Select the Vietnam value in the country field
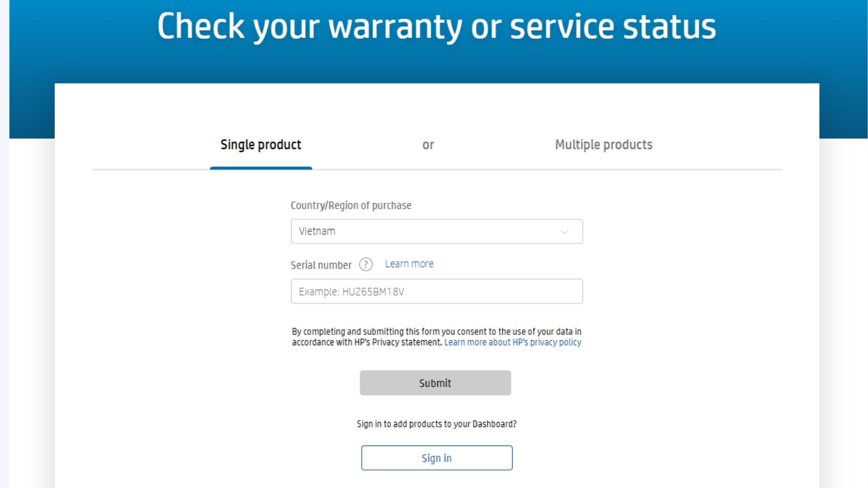This screenshot has width=868, height=488. click(317, 231)
